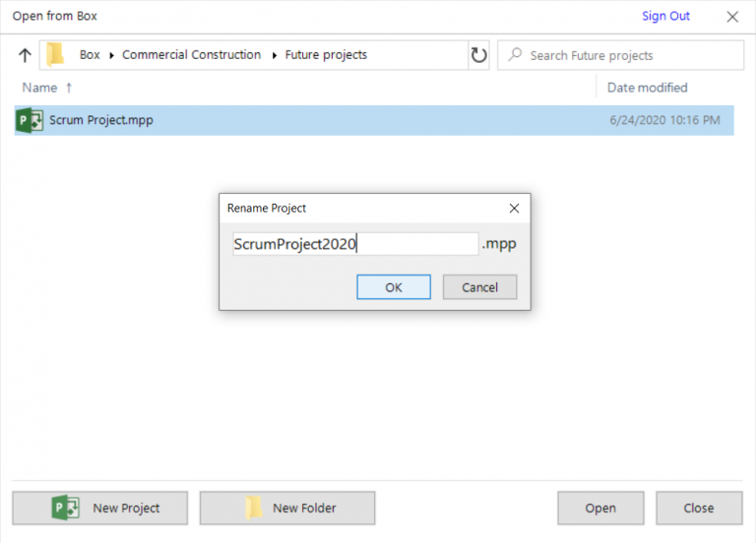Expand the arrow after Box in the breadcrumb
This screenshot has width=756, height=543.
pyautogui.click(x=111, y=55)
